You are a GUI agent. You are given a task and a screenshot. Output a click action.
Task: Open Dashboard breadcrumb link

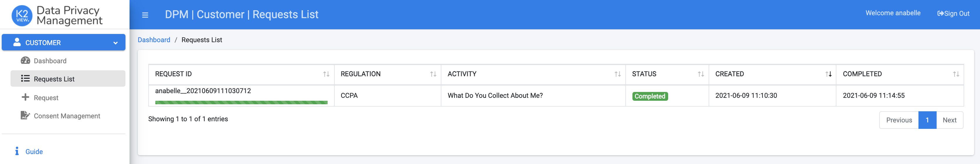pos(154,40)
